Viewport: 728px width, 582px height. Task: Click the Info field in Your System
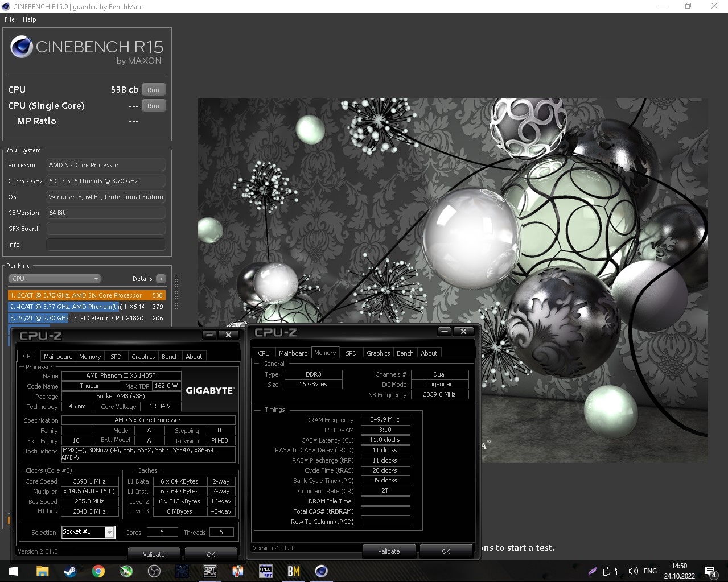(106, 245)
